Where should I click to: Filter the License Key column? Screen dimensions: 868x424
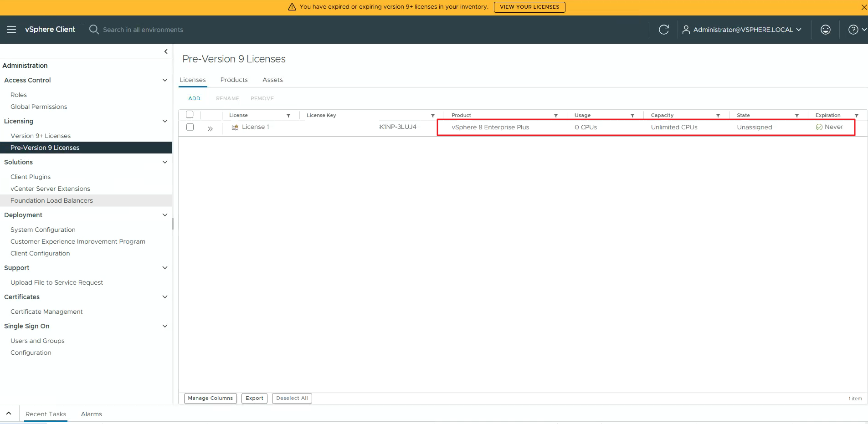point(433,116)
